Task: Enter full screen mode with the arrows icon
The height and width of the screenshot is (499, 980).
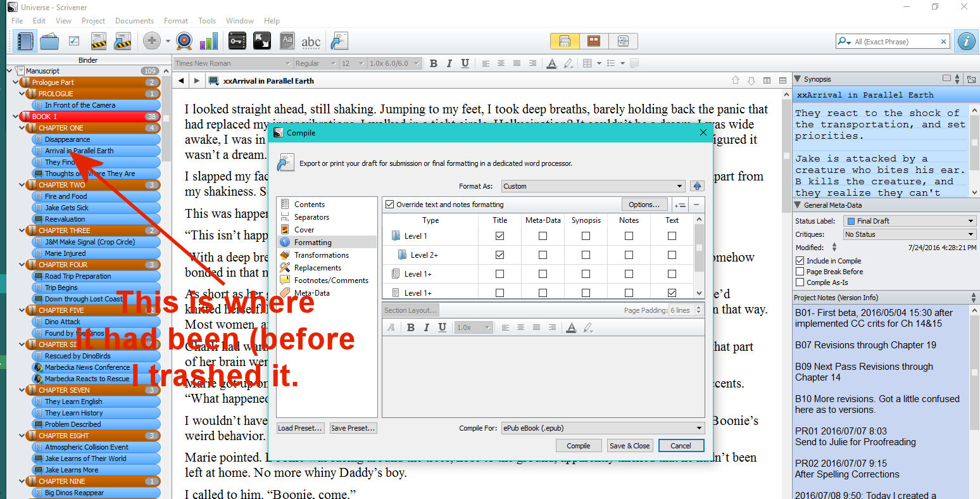Action: pyautogui.click(x=262, y=41)
